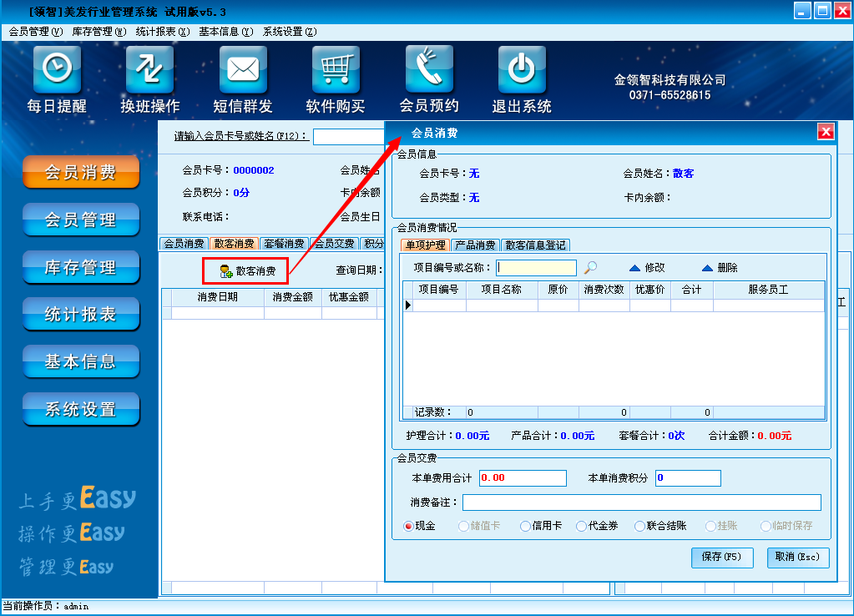The image size is (854, 616).
Task: Select the 现金 payment radio button
Action: point(409,526)
